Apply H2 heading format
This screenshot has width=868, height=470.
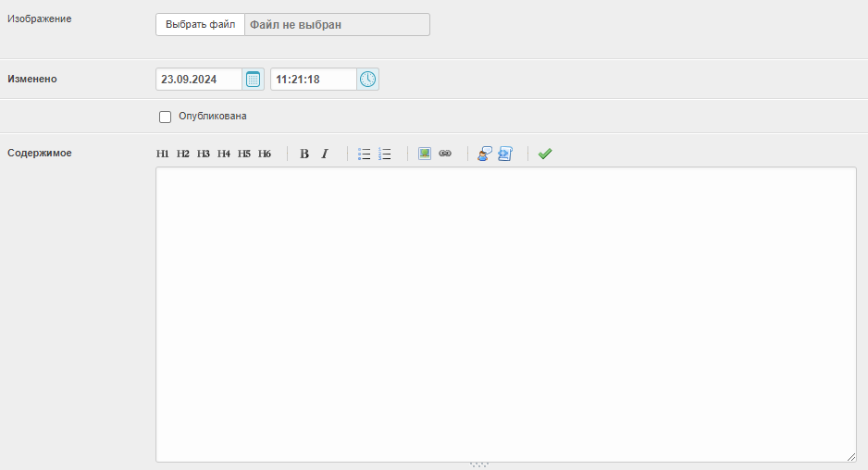pos(183,154)
